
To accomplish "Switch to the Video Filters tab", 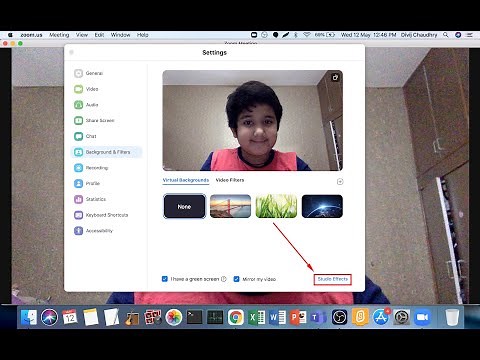I will tap(230, 180).
